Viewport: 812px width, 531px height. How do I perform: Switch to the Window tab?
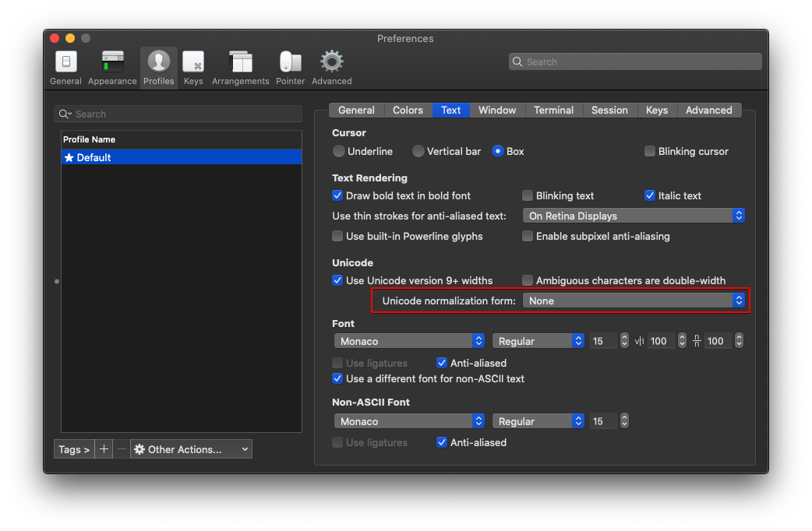pyautogui.click(x=497, y=111)
